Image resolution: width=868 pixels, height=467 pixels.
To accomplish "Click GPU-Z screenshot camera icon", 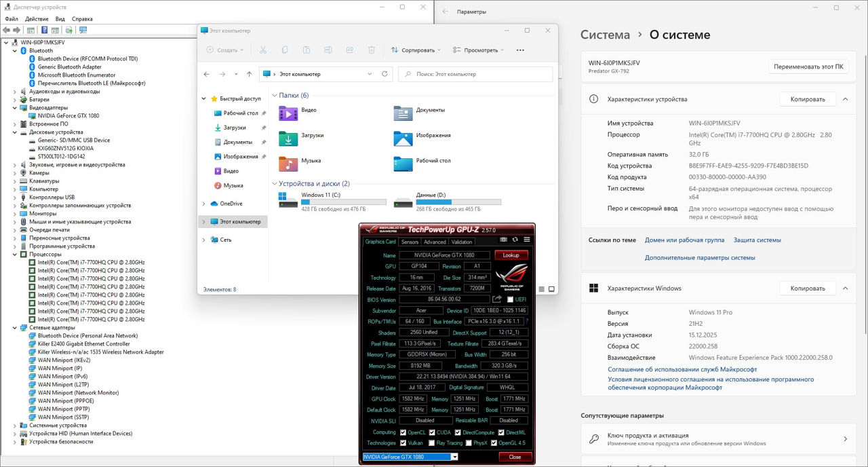I will click(504, 240).
